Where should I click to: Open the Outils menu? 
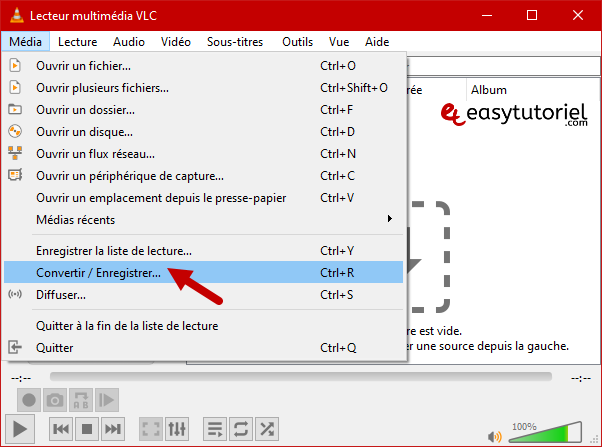coord(298,41)
